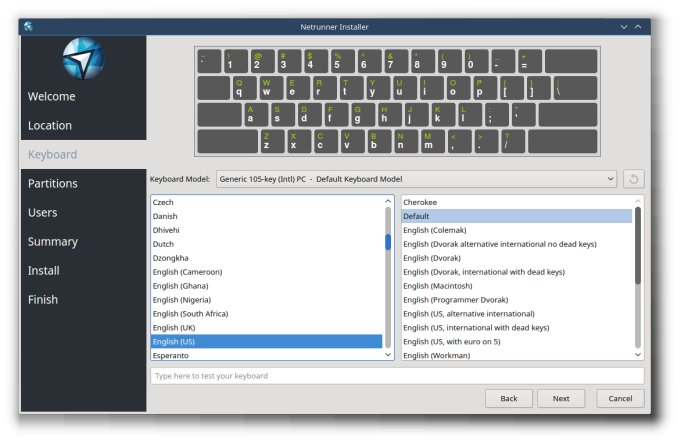Maximize the Netrunner Installer window
The width and height of the screenshot is (680, 443).
pyautogui.click(x=638, y=27)
